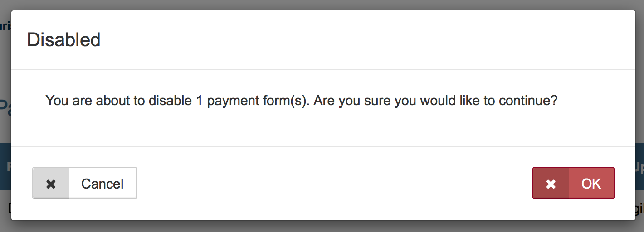Click the number 1 in the message

click(x=199, y=100)
